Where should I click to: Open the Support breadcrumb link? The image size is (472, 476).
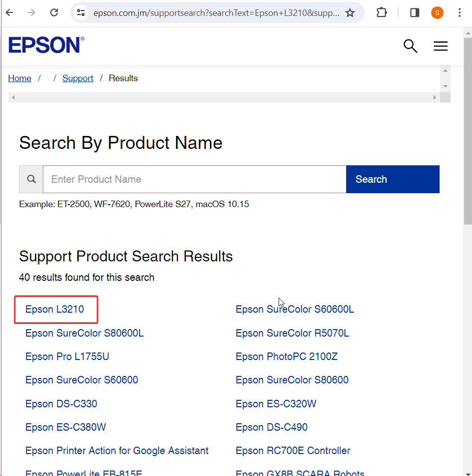click(x=78, y=78)
